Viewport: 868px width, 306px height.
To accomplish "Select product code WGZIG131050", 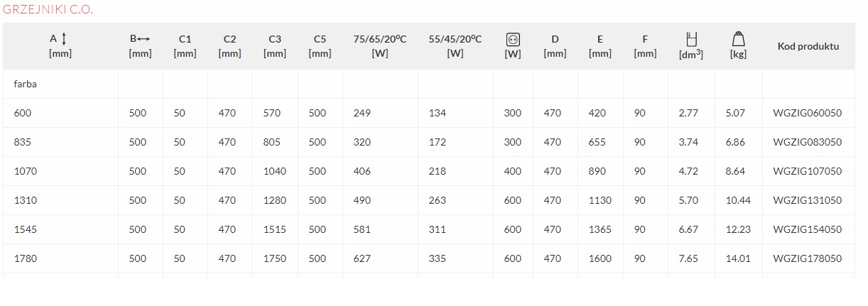I will (x=808, y=200).
